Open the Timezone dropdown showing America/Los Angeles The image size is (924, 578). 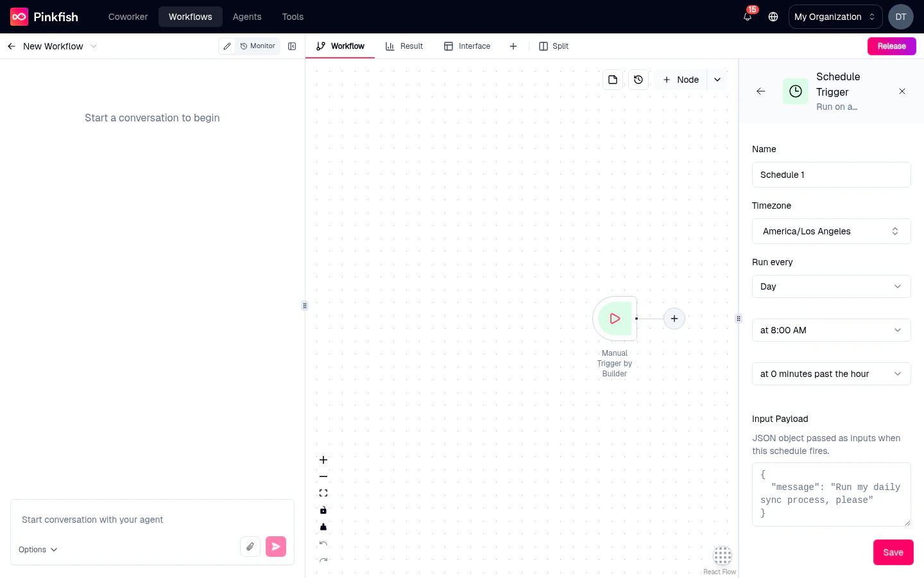click(x=832, y=231)
